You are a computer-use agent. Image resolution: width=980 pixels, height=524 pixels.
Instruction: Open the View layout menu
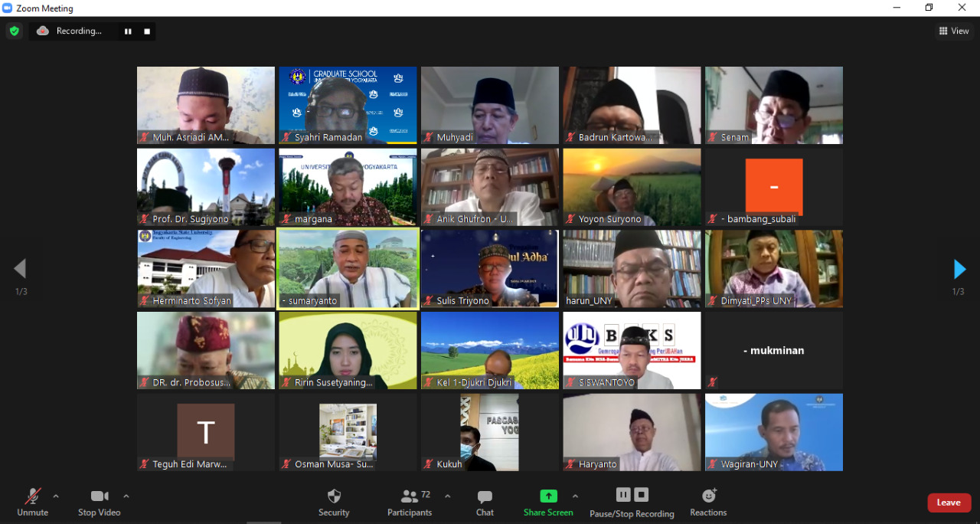pyautogui.click(x=954, y=31)
